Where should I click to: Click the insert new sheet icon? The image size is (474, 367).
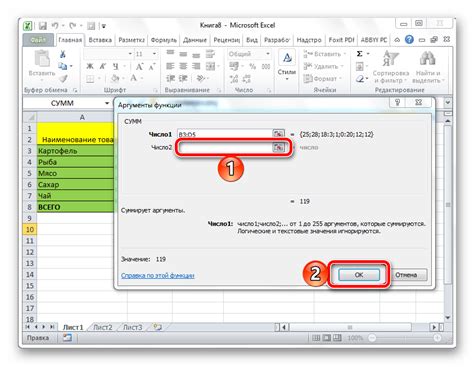(157, 327)
